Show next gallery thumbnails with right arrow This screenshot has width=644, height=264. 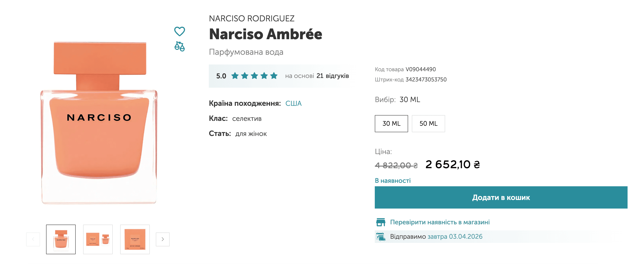[x=163, y=239]
